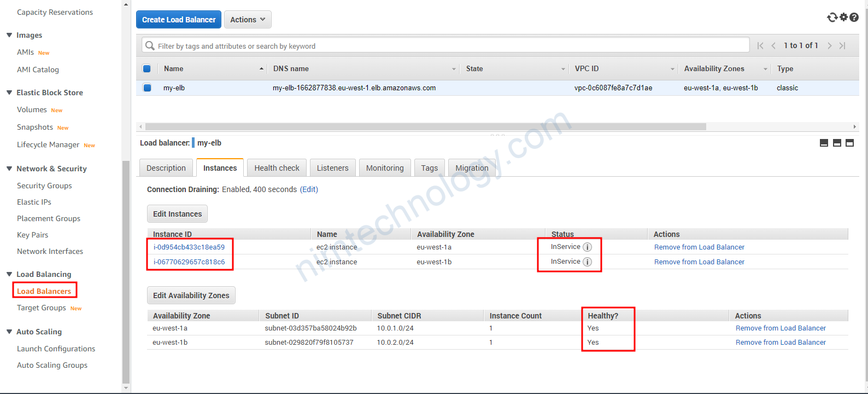The image size is (868, 394).
Task: Collapse the Load Balancing section
Action: point(9,274)
